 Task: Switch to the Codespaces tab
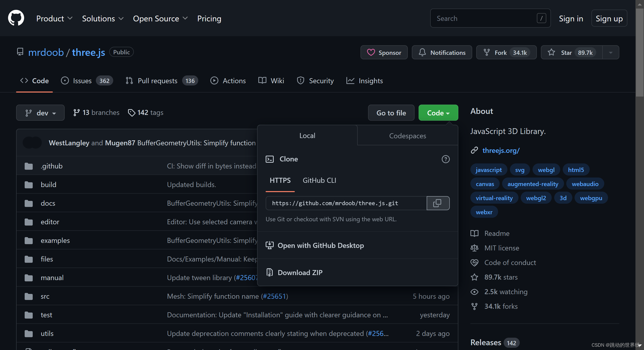408,136
